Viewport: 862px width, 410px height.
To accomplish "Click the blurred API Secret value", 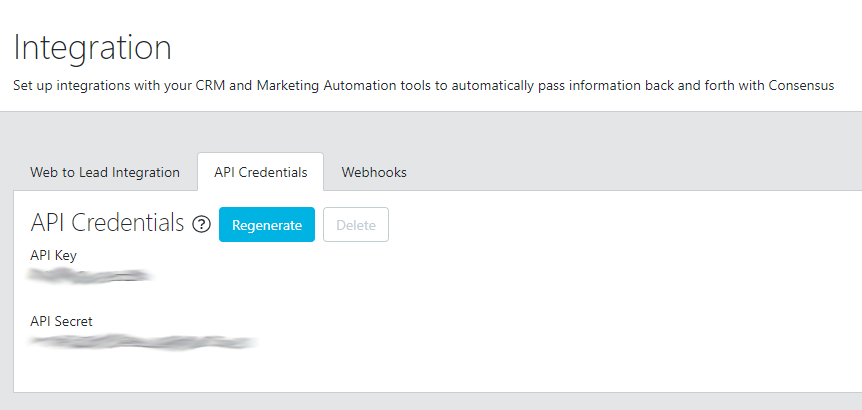I will (x=143, y=342).
